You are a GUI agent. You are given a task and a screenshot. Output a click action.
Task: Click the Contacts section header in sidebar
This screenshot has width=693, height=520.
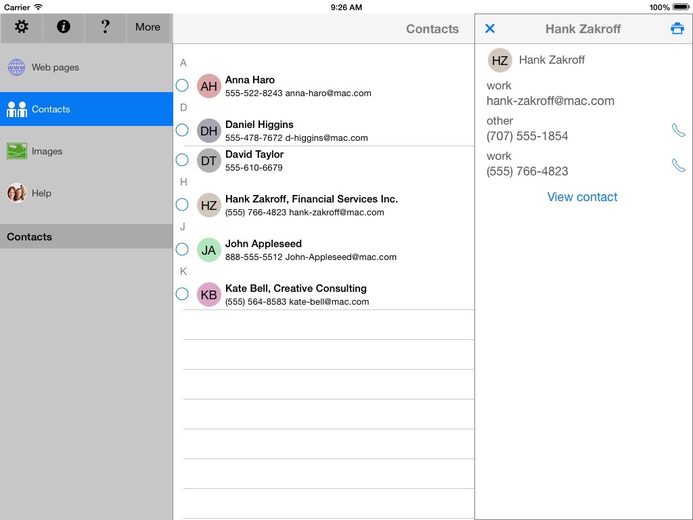tap(86, 236)
